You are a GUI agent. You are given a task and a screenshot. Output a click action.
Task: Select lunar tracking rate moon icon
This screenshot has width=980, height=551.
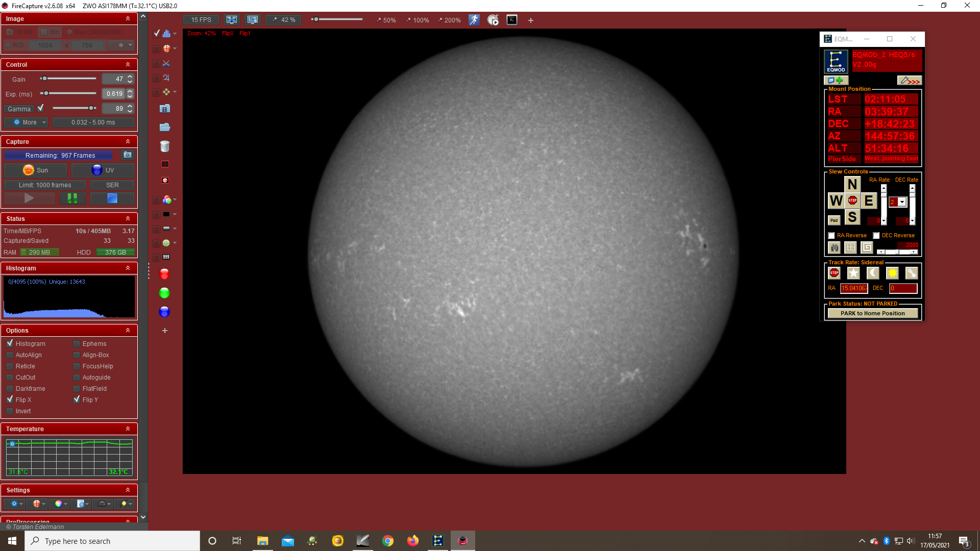(873, 273)
